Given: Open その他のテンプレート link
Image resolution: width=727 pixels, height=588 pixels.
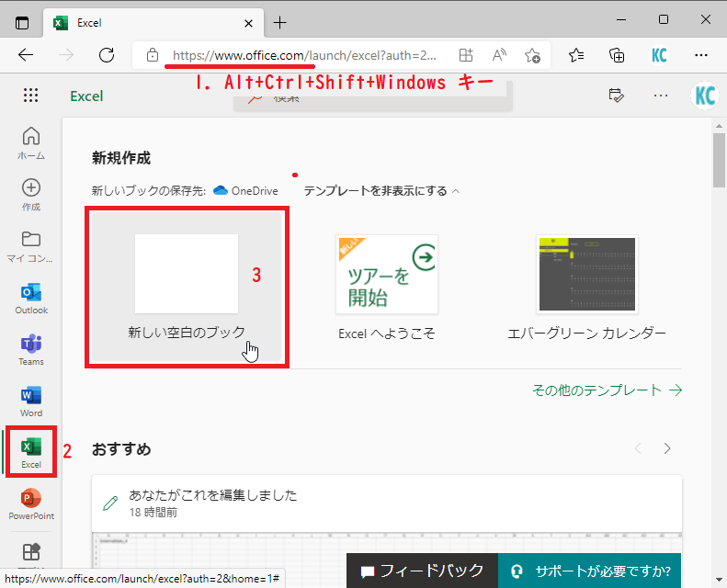Looking at the screenshot, I should (607, 390).
